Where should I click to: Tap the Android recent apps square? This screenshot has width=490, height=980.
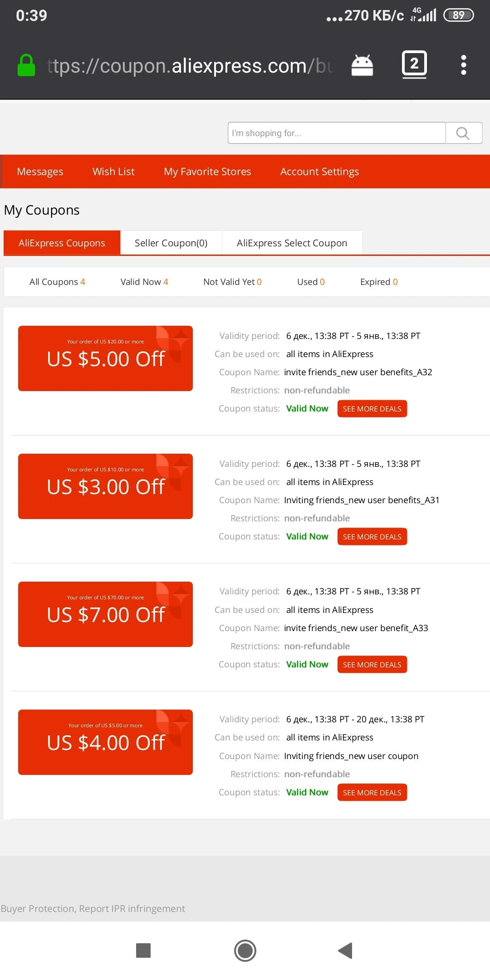pos(143,950)
